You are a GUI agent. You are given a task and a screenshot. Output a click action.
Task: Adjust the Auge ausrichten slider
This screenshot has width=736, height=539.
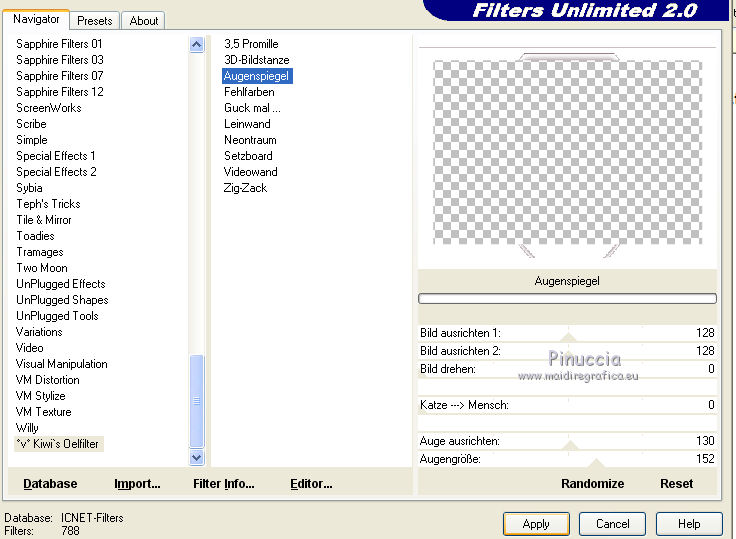(567, 441)
